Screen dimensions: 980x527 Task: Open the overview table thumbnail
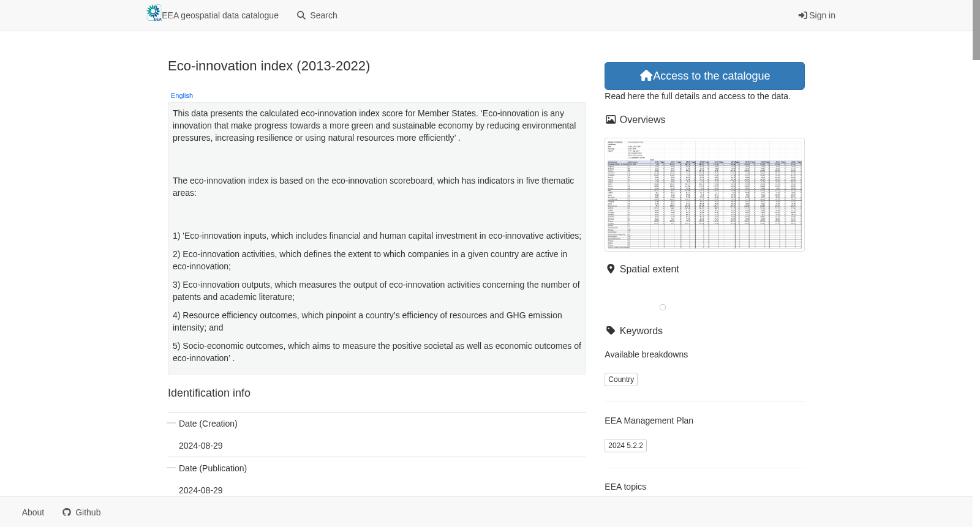pyautogui.click(x=704, y=195)
